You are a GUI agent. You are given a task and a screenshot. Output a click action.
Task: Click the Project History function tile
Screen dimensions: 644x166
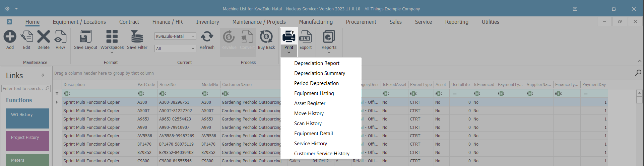pyautogui.click(x=27, y=141)
